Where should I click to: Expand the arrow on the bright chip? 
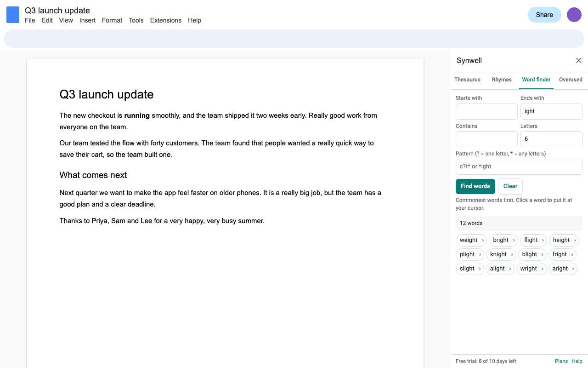[514, 240]
